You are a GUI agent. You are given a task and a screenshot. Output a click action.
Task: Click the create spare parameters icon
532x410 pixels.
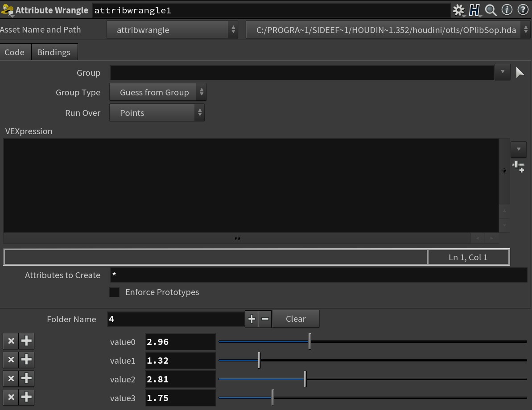pyautogui.click(x=518, y=167)
